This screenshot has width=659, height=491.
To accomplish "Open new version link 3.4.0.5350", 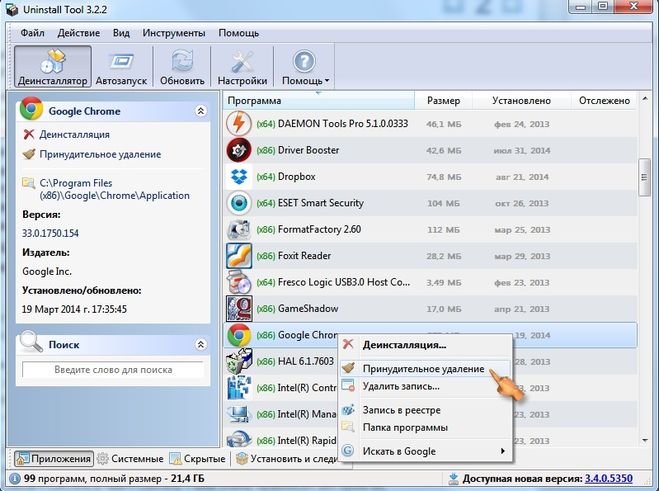I will pyautogui.click(x=609, y=479).
